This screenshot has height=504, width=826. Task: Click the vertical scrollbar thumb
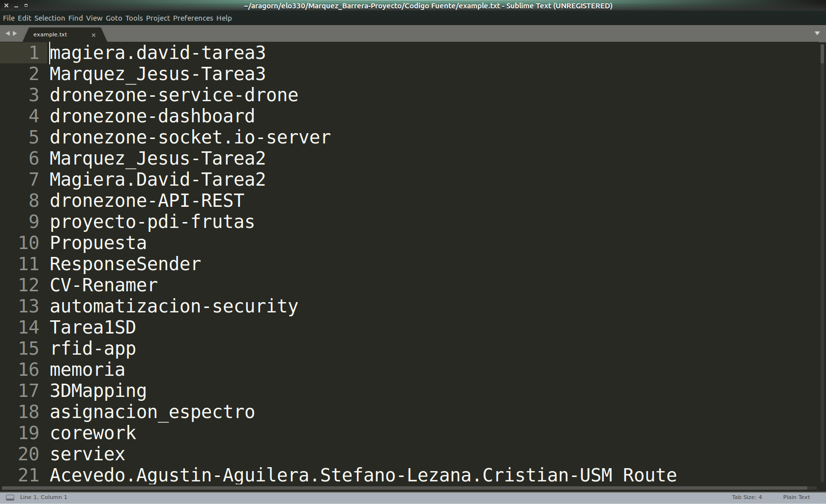(x=822, y=54)
